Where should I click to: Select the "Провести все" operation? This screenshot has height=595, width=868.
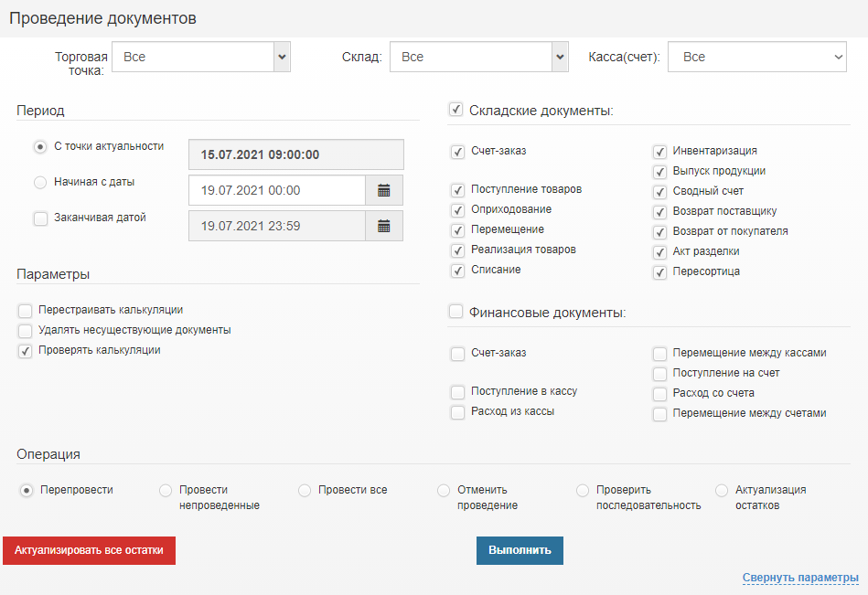pyautogui.click(x=304, y=490)
